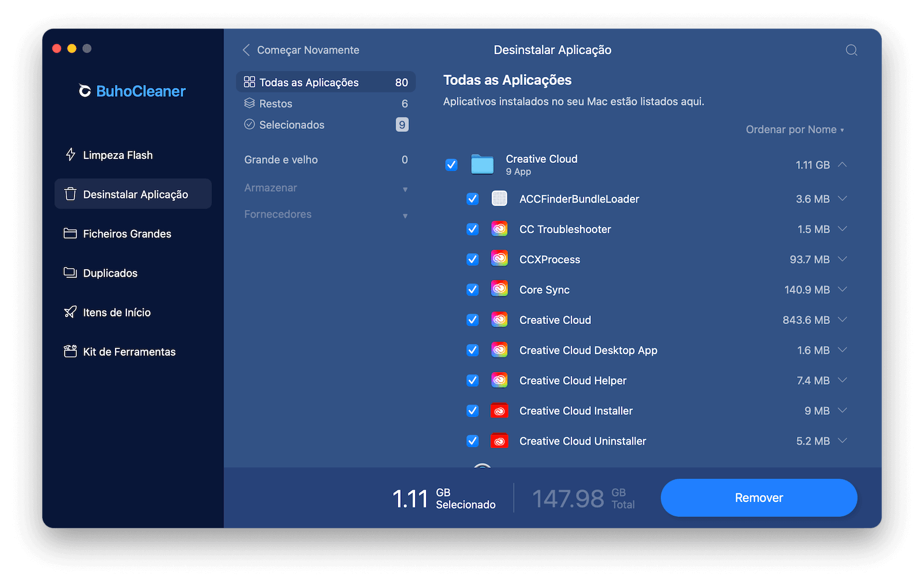Click the red Creative Cloud Installer icon
Viewport: 924px width, 584px height.
(500, 411)
